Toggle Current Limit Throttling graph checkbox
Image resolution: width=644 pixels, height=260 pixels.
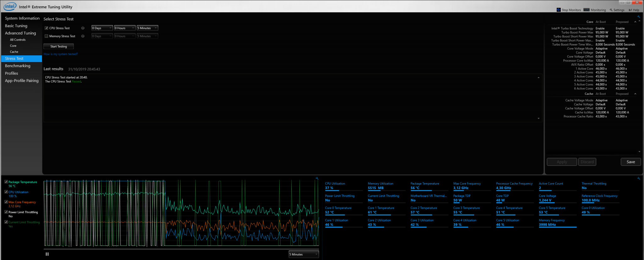tap(6, 222)
